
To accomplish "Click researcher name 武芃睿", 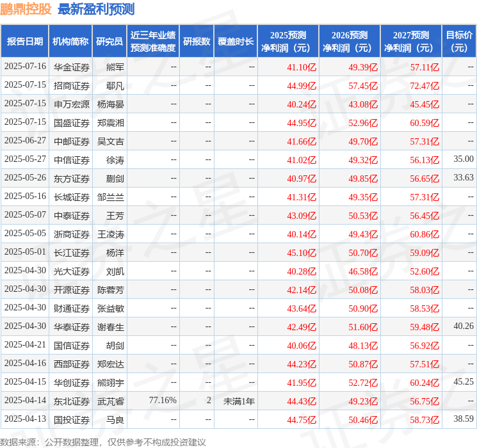I will 111,401.
